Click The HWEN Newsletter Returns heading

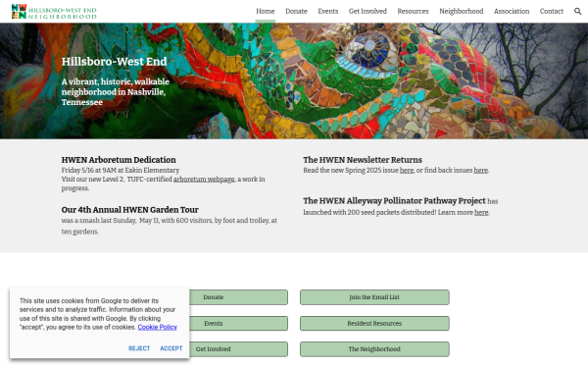click(x=363, y=160)
